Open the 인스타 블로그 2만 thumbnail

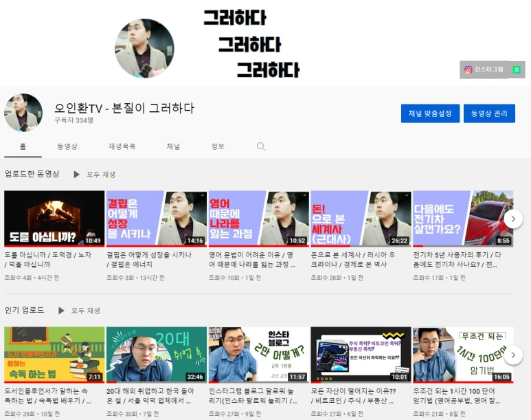click(x=259, y=355)
